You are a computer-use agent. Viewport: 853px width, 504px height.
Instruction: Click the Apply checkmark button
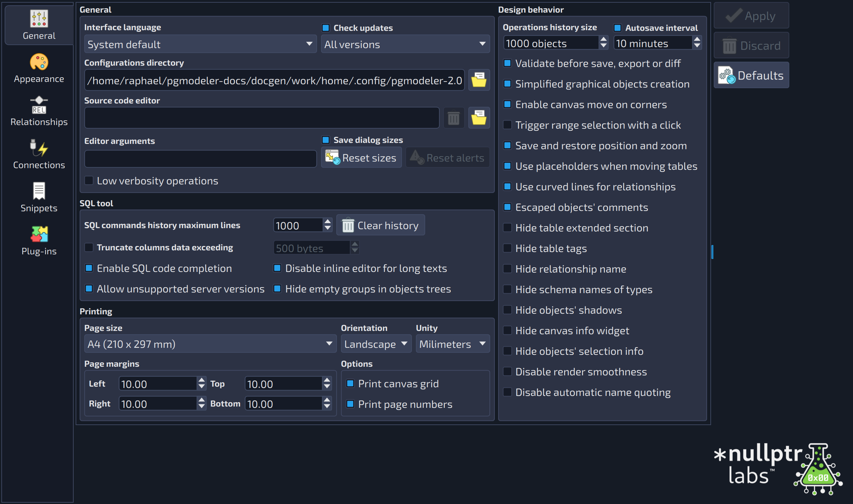click(x=751, y=16)
